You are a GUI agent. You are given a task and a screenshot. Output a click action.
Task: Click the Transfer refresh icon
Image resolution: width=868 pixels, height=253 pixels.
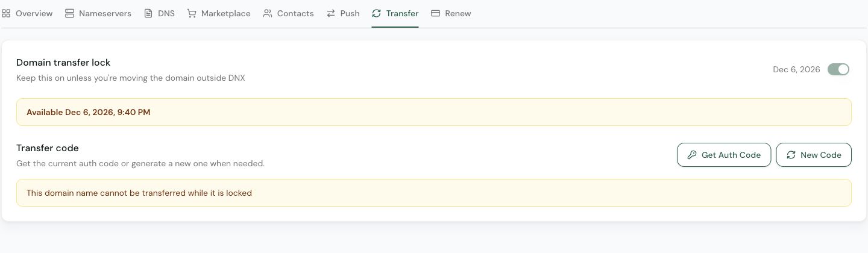pos(376,13)
